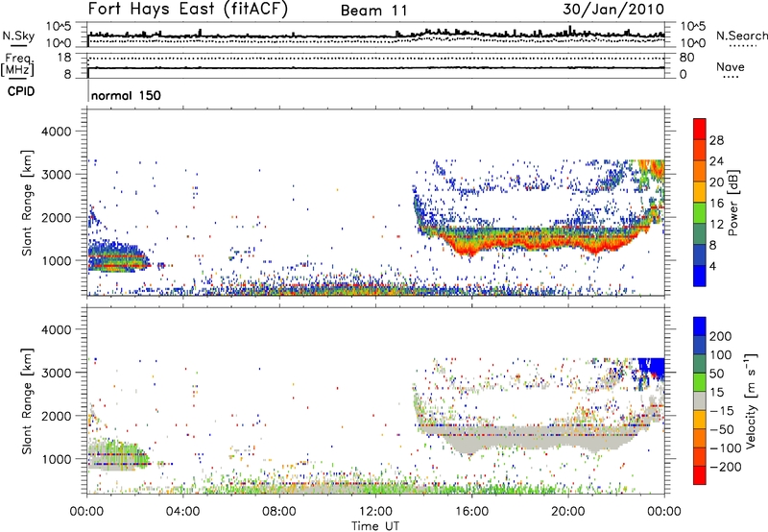Click the 'Time UT' axis title

tap(375, 526)
